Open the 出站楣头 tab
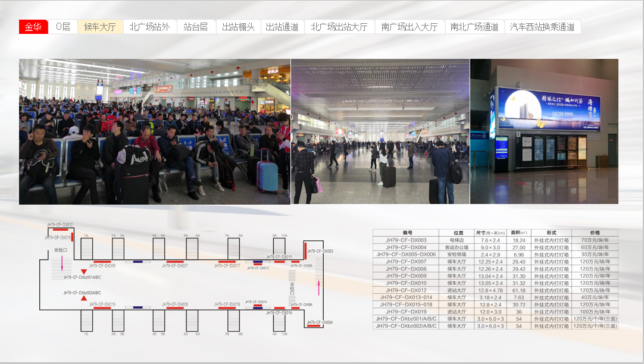 coord(238,27)
